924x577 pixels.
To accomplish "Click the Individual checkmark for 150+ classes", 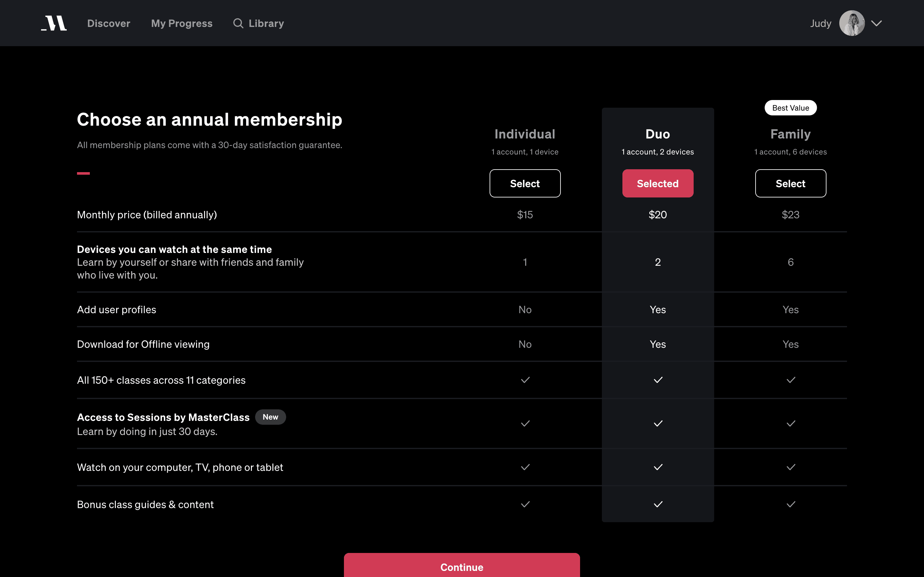I will tap(526, 380).
